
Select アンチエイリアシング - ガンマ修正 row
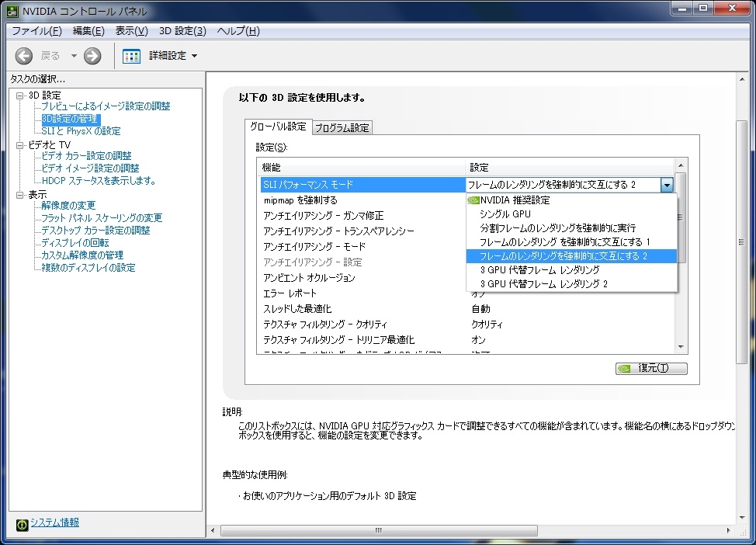pos(362,216)
